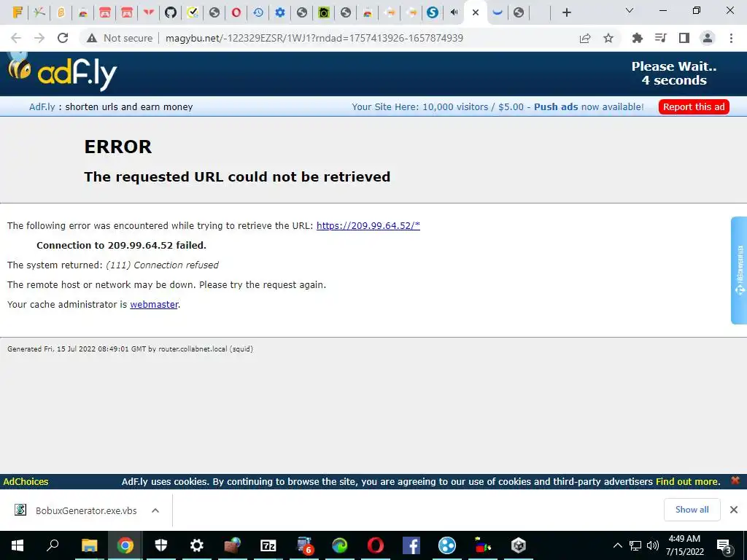
Task: Open the Unity cube taskbar icon
Action: pyautogui.click(x=519, y=545)
